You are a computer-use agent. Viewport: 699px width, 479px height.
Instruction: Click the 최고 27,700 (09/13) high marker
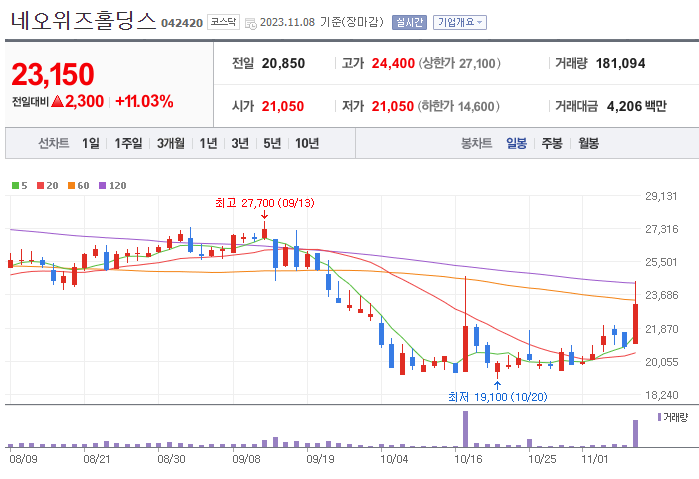265,203
